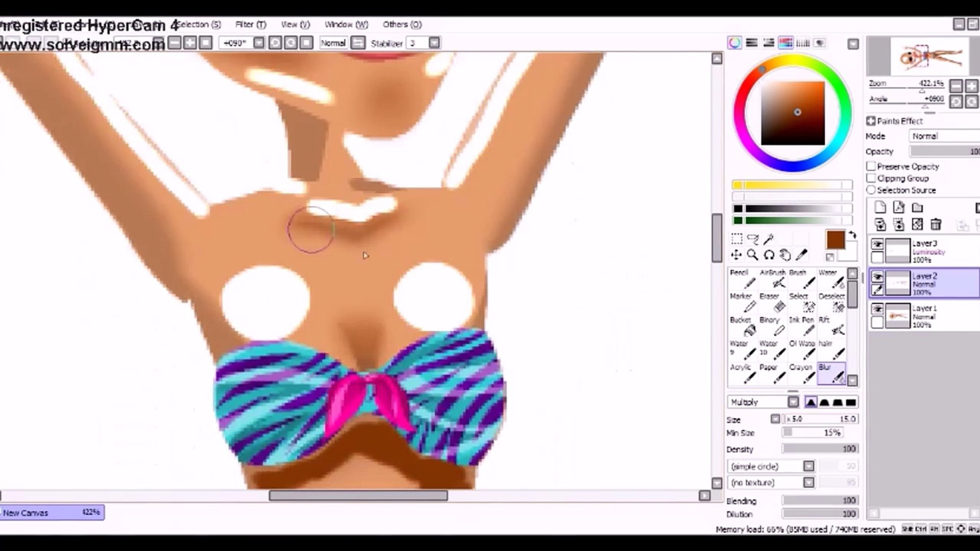
Task: Pick the Magic Wand selection tool
Action: pos(769,239)
